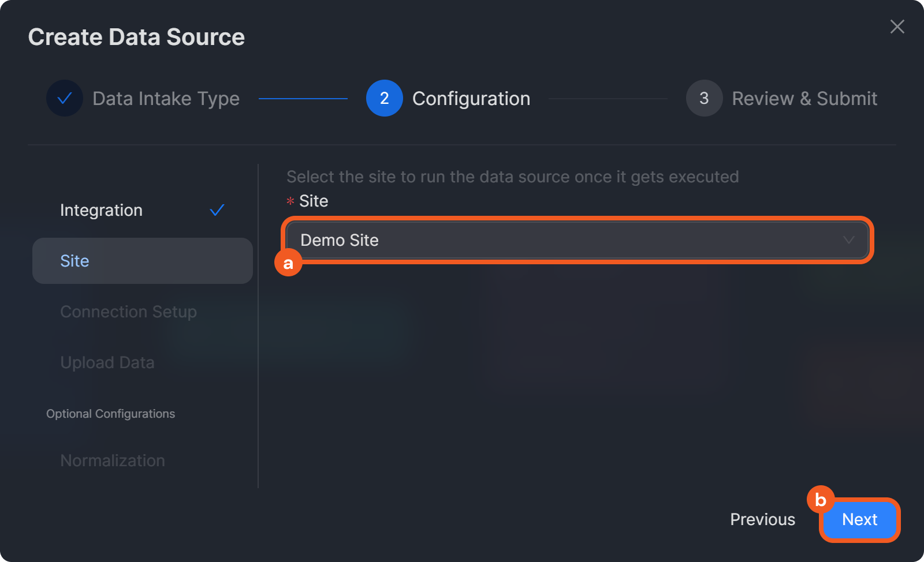Click the step 3 number circle
Image resolution: width=924 pixels, height=562 pixels.
pos(704,98)
